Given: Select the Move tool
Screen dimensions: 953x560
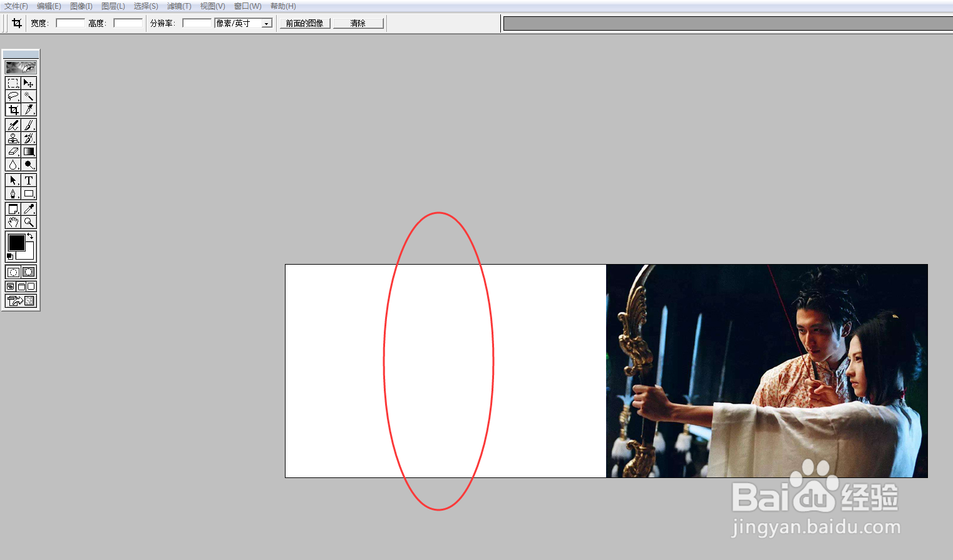Looking at the screenshot, I should [29, 83].
